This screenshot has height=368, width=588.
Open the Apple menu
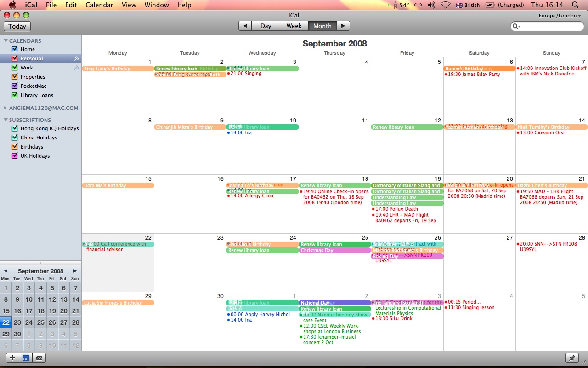point(12,5)
